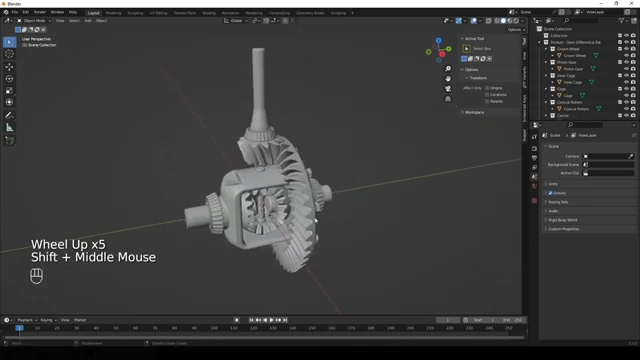The height and width of the screenshot is (360, 640).
Task: Select the Scale tool
Action: tap(9, 90)
